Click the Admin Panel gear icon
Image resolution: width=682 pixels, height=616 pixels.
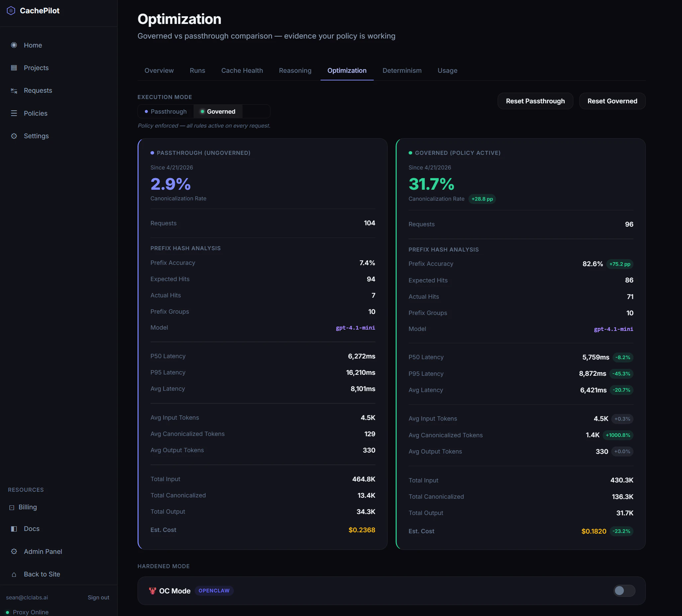(14, 552)
